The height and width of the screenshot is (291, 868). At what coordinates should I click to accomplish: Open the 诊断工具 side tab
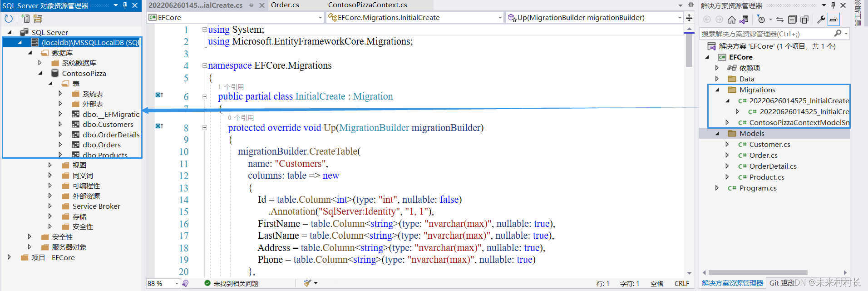tap(858, 14)
